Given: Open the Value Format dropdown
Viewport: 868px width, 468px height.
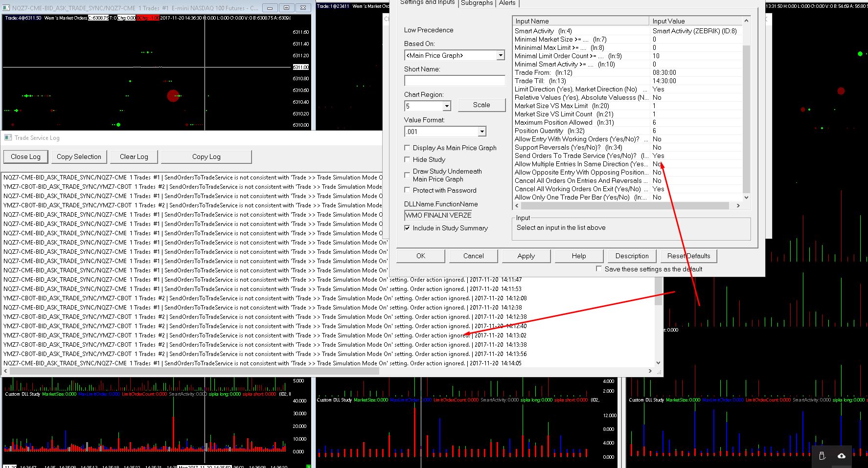Looking at the screenshot, I should tap(482, 132).
